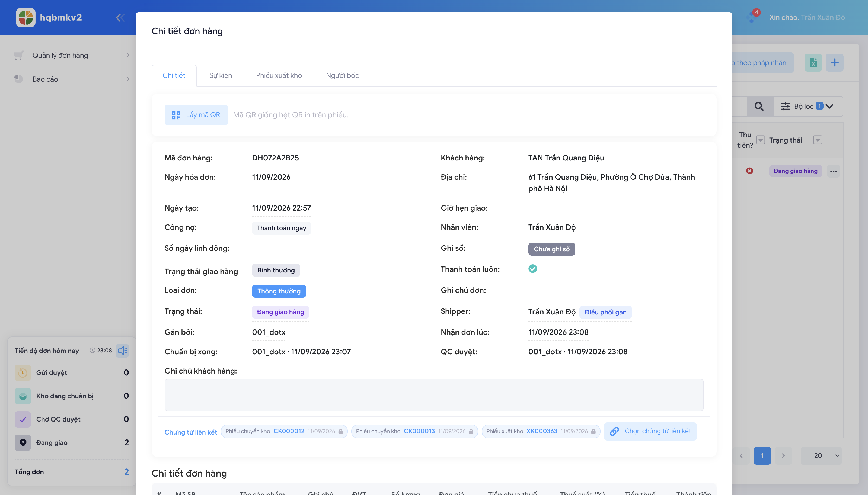
Task: Open the three-dot row actions menu
Action: (x=834, y=171)
